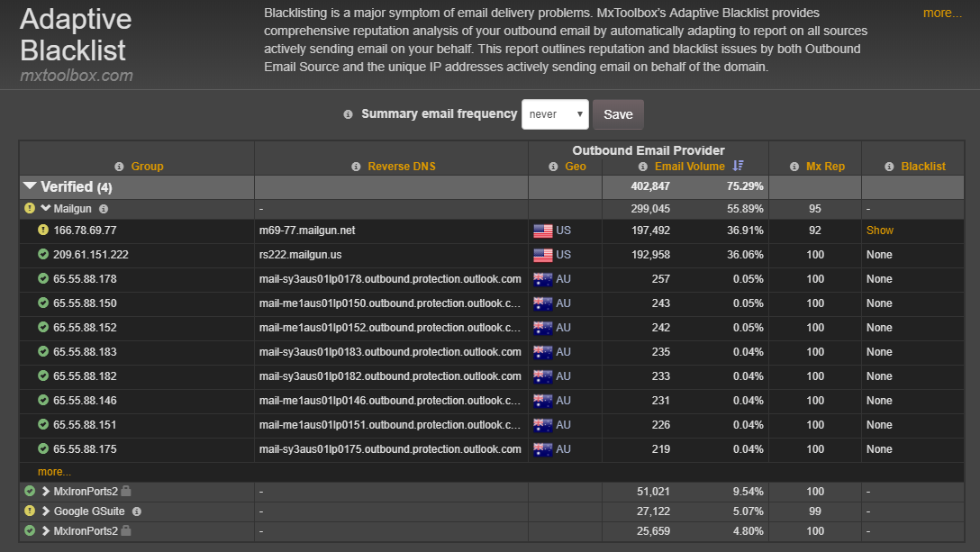This screenshot has width=980, height=552.
Task: Click info icon beside Summary email frequency
Action: (x=348, y=114)
